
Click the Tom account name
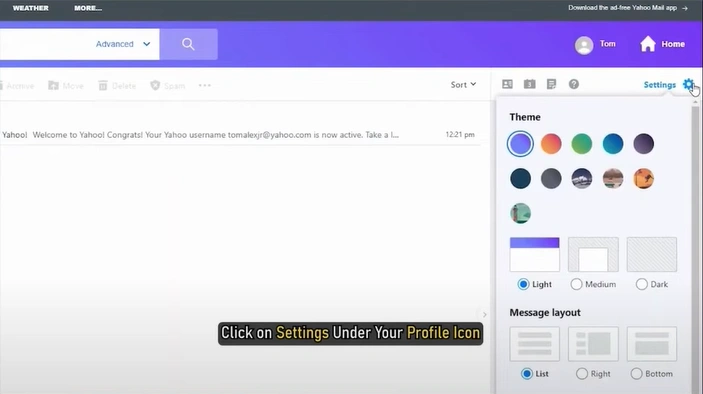(x=608, y=44)
